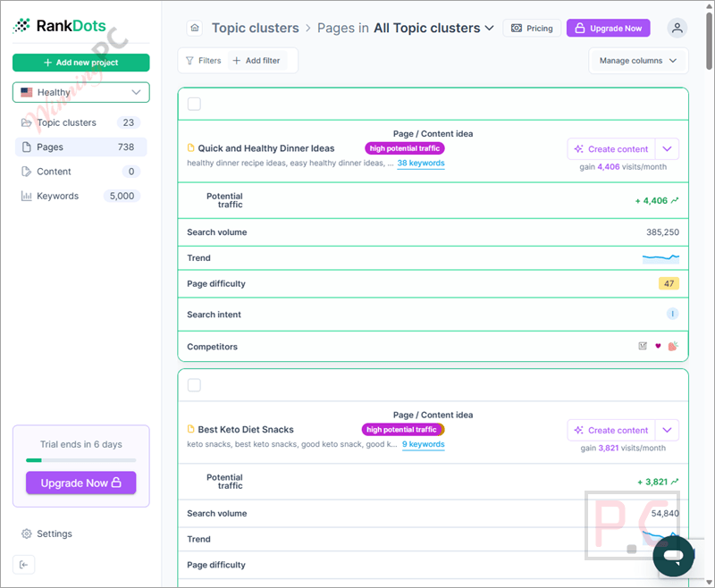Click Upgrade Now in top header
Viewport: 715px width, 588px height.
coord(609,29)
